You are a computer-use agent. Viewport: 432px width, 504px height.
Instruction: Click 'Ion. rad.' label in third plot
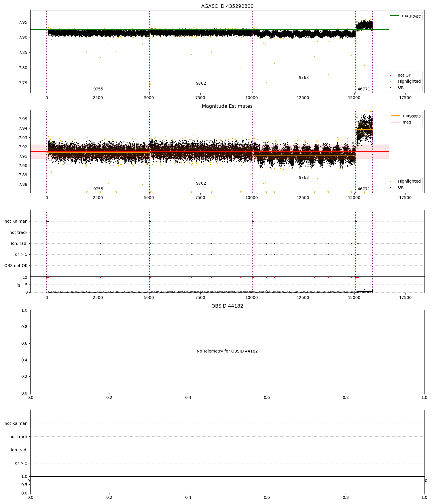(x=19, y=244)
